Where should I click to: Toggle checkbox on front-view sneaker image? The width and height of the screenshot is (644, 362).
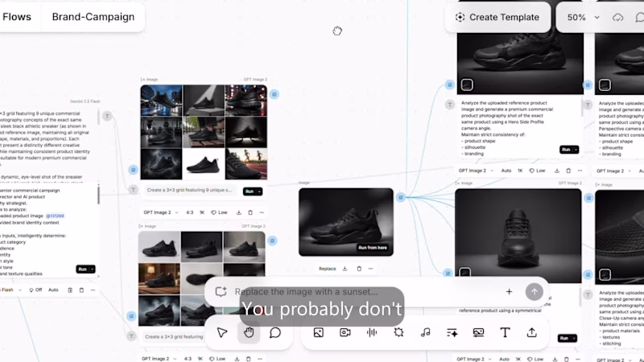point(465,273)
